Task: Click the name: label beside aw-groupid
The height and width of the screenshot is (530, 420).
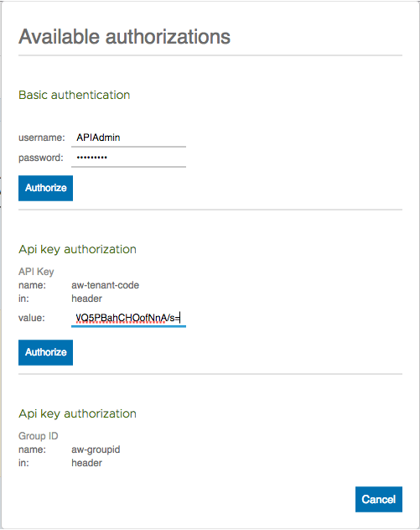Action: click(32, 449)
